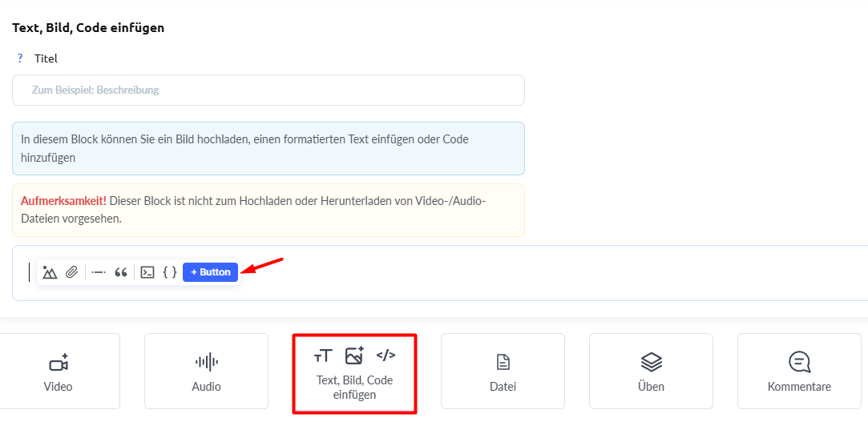The width and height of the screenshot is (868, 426).
Task: Focus the Titel input field
Action: [268, 90]
